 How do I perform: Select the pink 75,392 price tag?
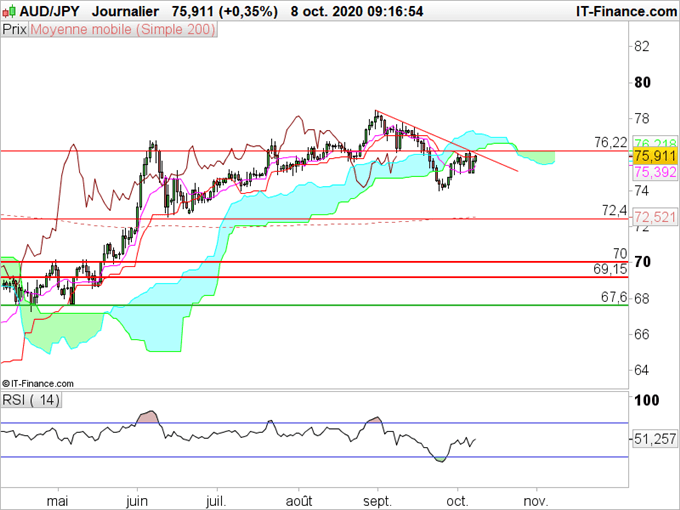coord(655,172)
